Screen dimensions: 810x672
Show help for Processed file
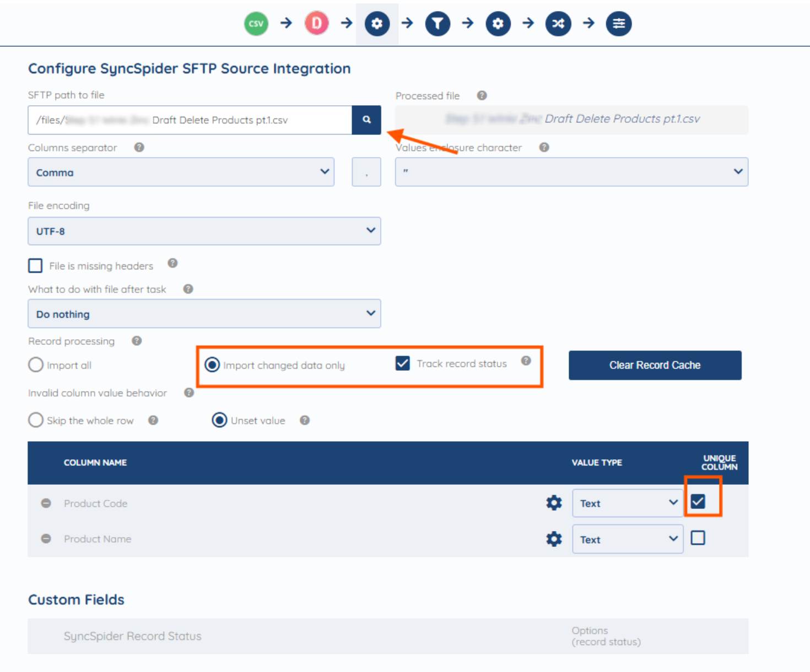pyautogui.click(x=482, y=95)
